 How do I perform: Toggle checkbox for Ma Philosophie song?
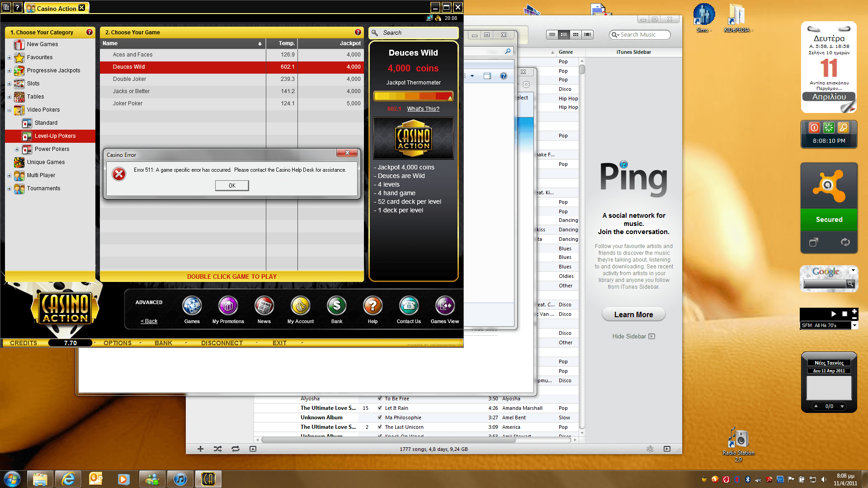pyautogui.click(x=380, y=418)
